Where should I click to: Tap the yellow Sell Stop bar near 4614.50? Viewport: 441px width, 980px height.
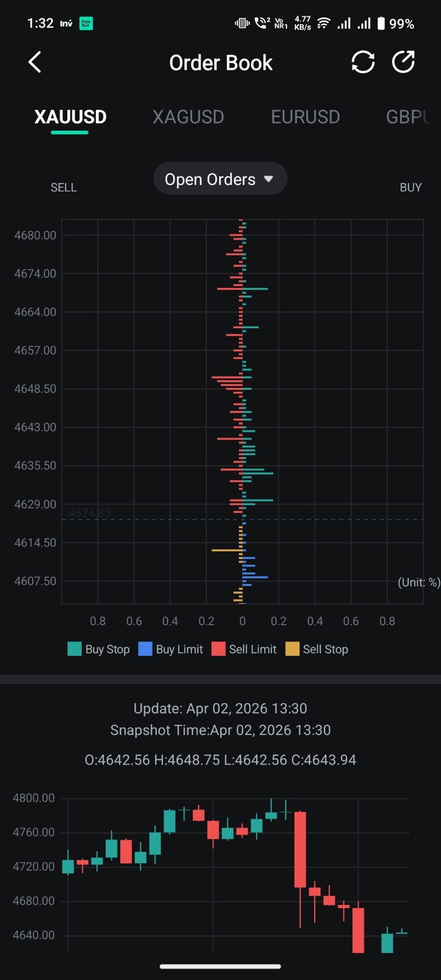click(x=226, y=550)
